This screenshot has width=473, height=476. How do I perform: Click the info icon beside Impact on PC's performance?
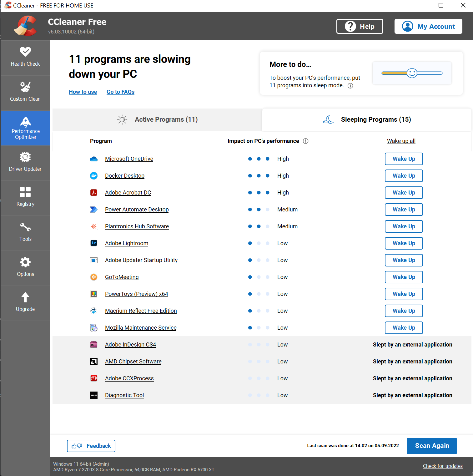(x=306, y=141)
